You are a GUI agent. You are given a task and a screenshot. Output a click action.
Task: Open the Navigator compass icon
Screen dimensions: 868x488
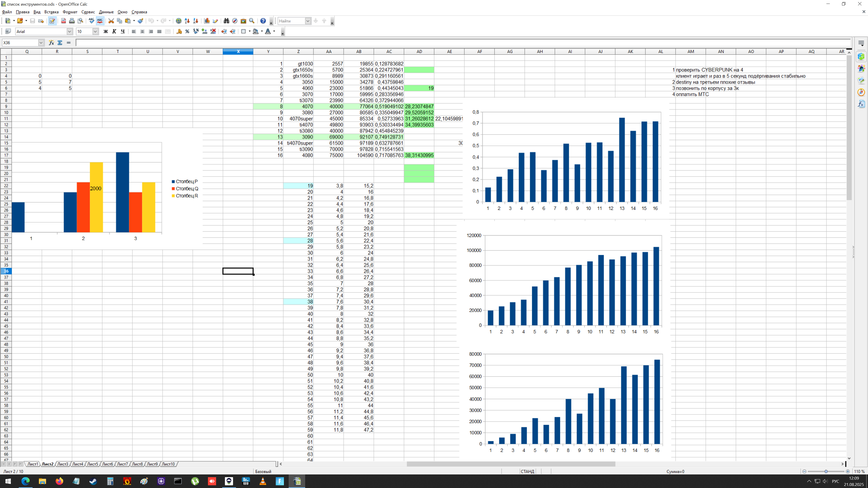pyautogui.click(x=235, y=21)
